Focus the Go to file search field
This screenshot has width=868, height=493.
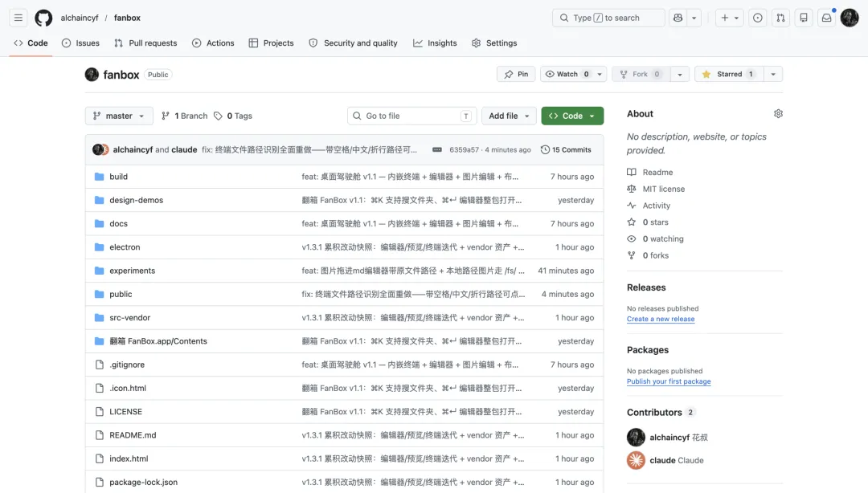(411, 116)
